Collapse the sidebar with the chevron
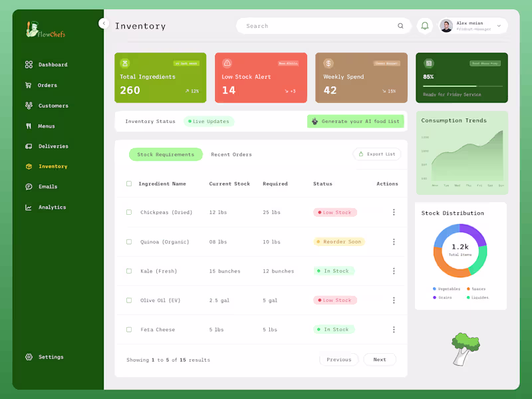The height and width of the screenshot is (399, 532). coord(104,23)
